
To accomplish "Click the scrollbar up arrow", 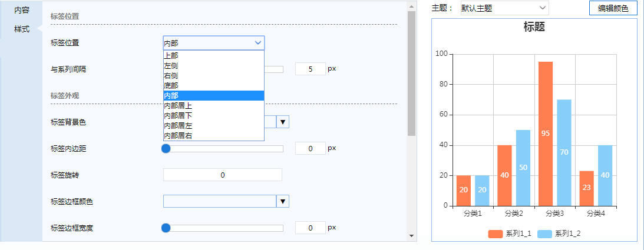I will pyautogui.click(x=411, y=6).
